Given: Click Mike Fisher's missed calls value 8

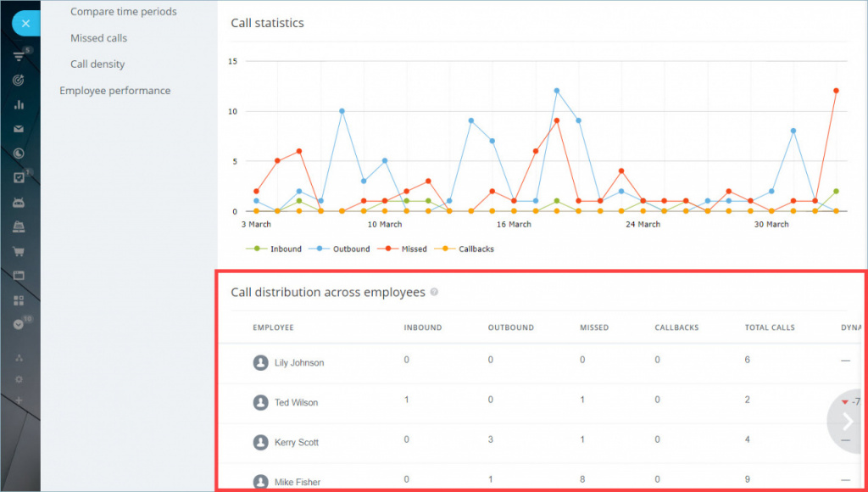Looking at the screenshot, I should [582, 479].
